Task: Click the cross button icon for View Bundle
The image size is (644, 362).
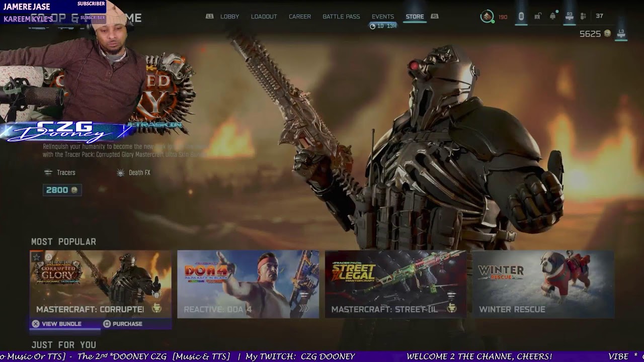Action: tap(36, 324)
